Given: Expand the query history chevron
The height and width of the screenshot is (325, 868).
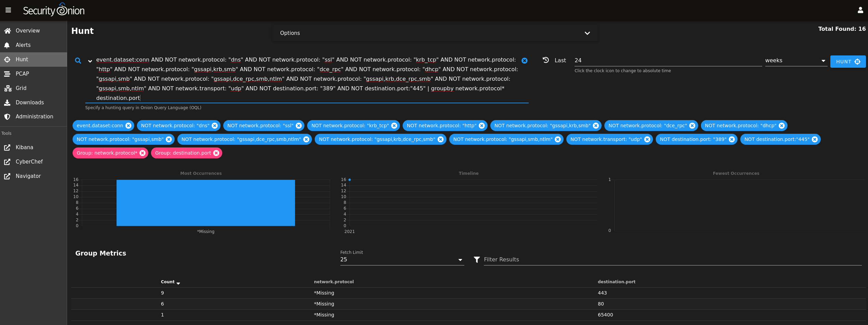Looking at the screenshot, I should [90, 61].
